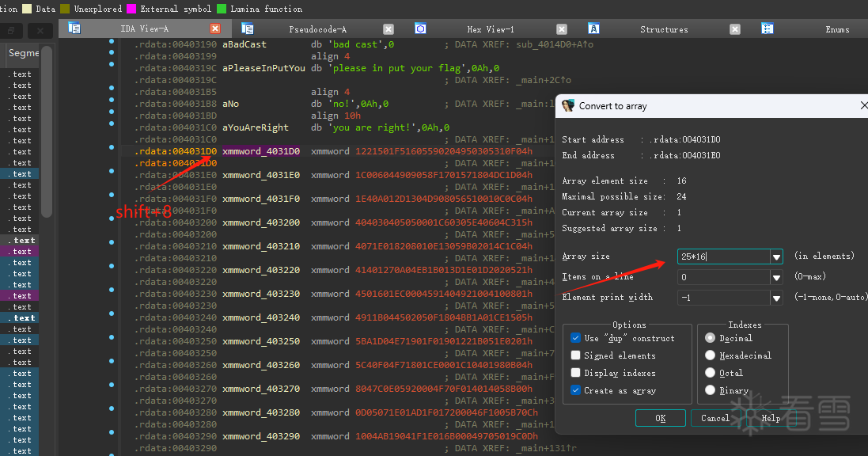Switch to the IDA View-A tab

tap(145, 28)
